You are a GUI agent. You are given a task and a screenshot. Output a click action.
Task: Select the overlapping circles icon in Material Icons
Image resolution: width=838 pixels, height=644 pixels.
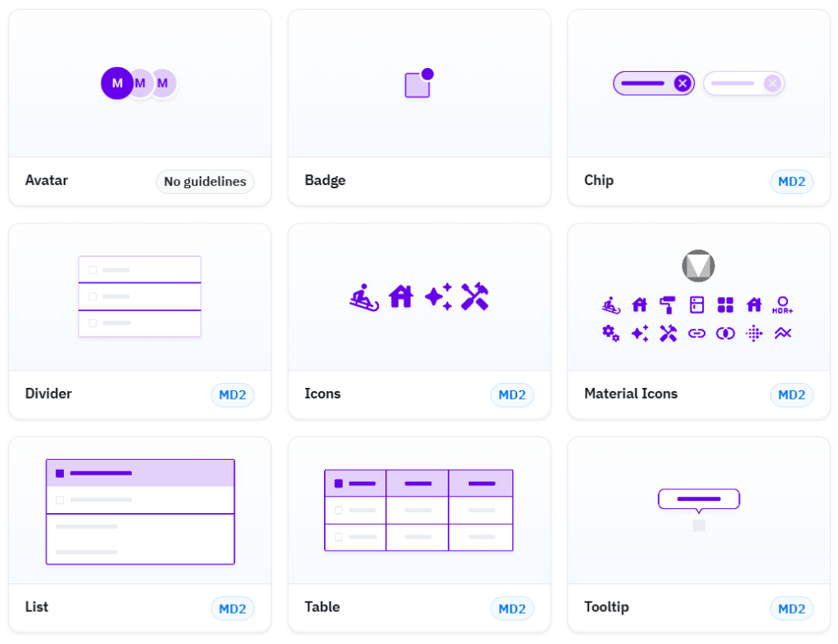coord(725,334)
